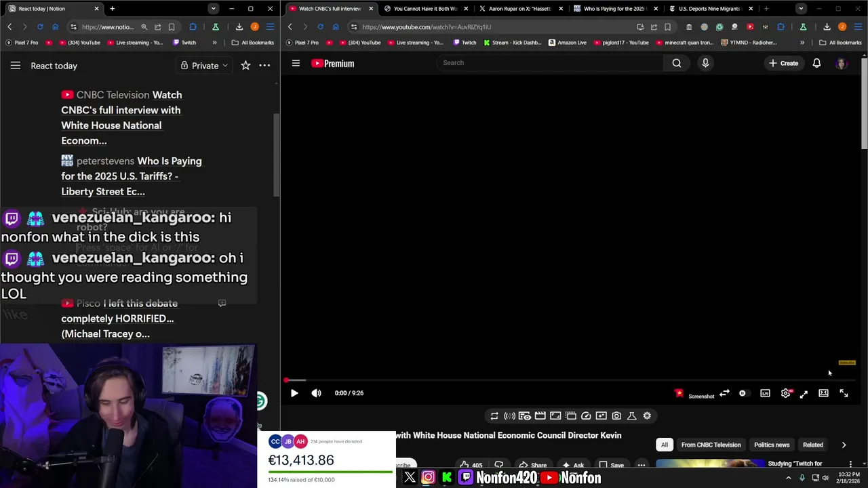Select the 'Politics news' chip
Viewport: 868px width, 488px height.
pyautogui.click(x=772, y=445)
